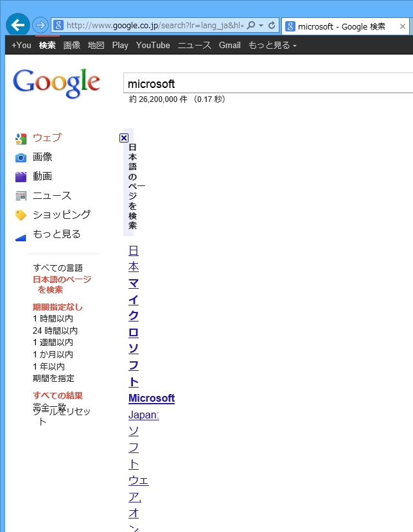Click the address bar search magnifier icon
This screenshot has width=413, height=532.
[250, 25]
